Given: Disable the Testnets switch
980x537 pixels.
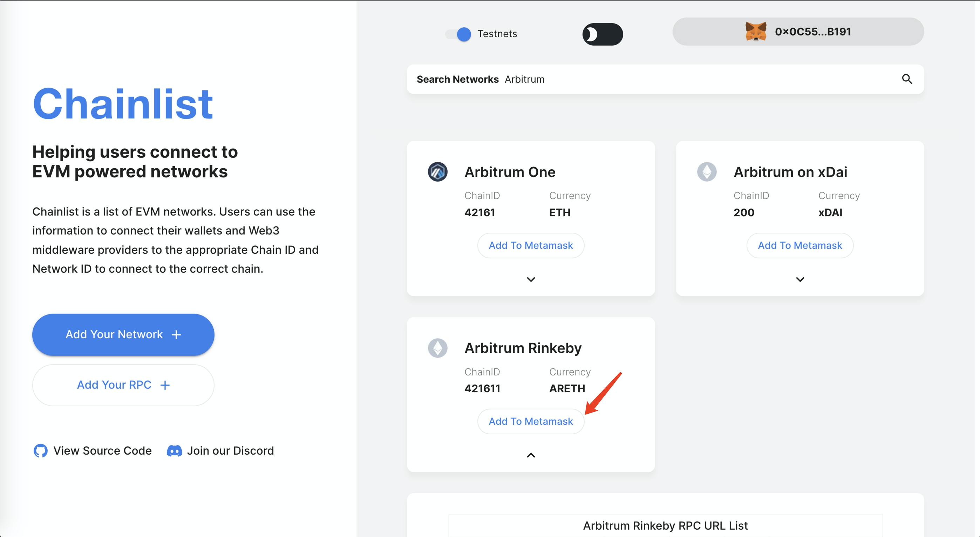Looking at the screenshot, I should (x=458, y=34).
